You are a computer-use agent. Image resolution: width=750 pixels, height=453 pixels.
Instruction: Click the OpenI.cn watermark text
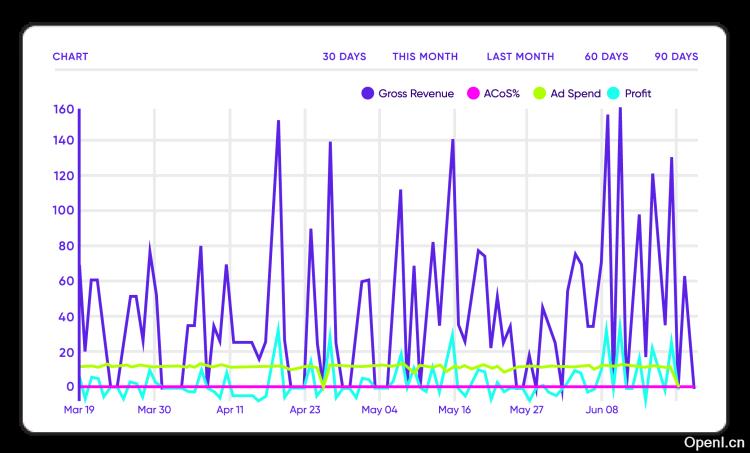coord(714,441)
